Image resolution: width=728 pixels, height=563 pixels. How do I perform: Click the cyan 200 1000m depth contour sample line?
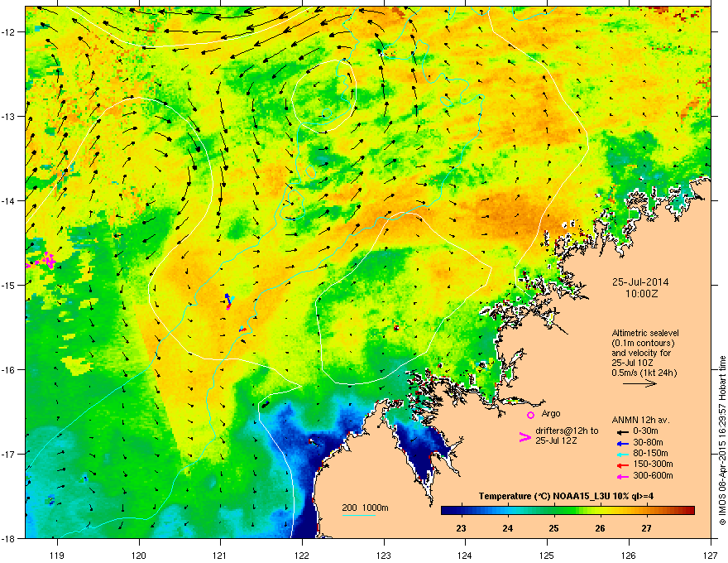tap(359, 515)
